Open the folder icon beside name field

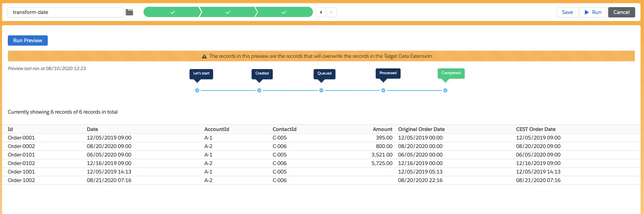point(129,12)
